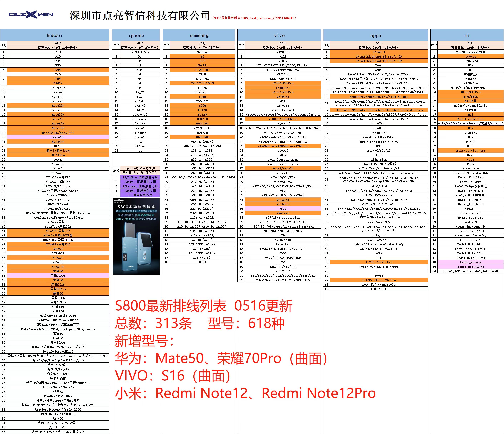Select the ACE2 cell in oppo table

coord(379,253)
